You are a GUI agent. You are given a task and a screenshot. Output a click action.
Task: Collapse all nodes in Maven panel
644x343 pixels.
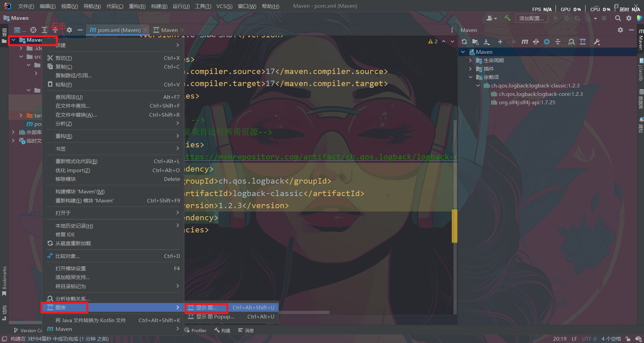click(558, 42)
